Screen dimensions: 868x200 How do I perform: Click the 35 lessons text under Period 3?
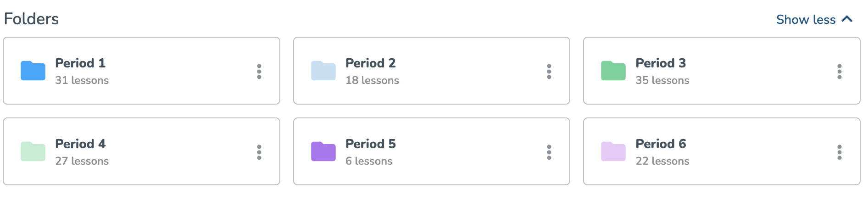[662, 80]
